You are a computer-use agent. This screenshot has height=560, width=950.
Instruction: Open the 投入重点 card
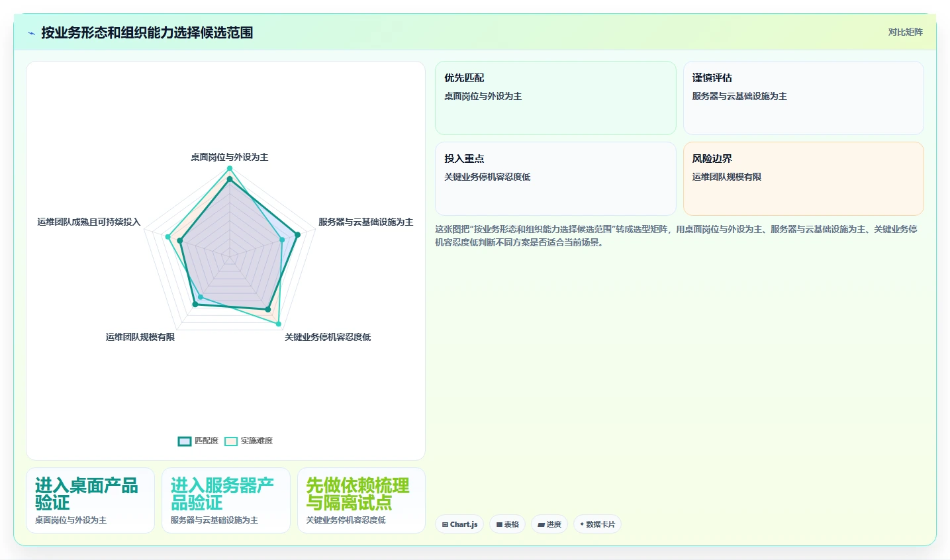pos(555,179)
